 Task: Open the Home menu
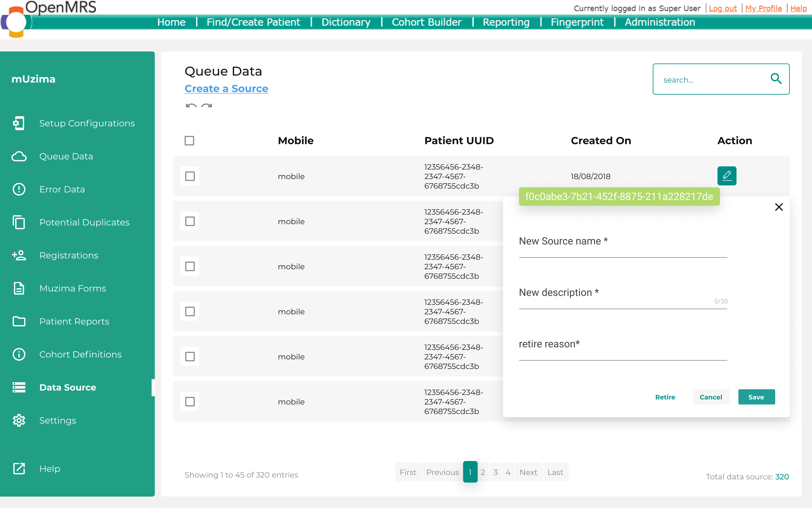pyautogui.click(x=172, y=22)
